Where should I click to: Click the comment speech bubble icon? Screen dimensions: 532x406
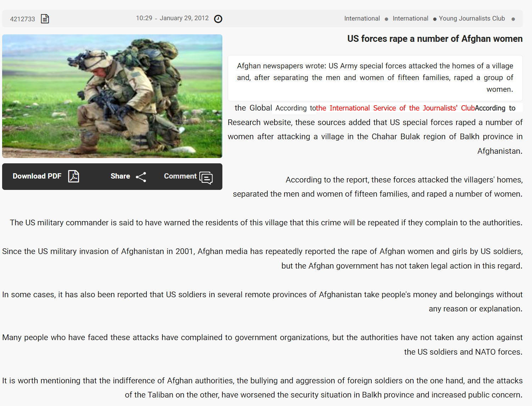[x=206, y=177]
